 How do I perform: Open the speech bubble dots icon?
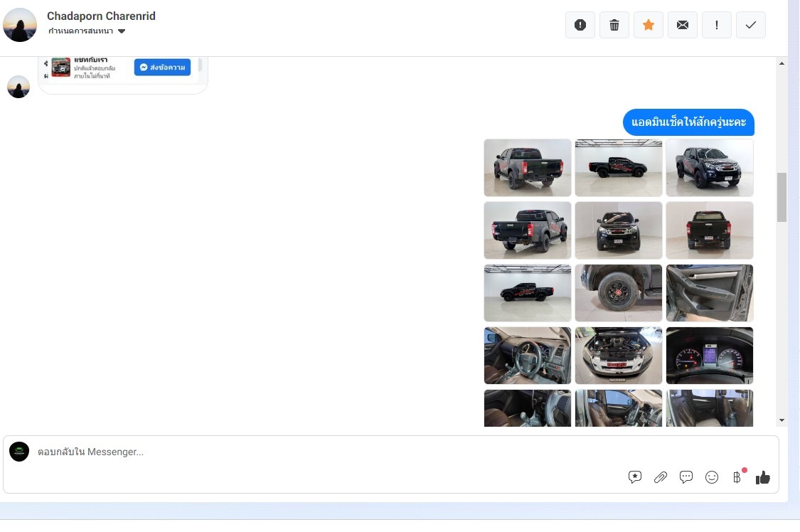click(686, 477)
